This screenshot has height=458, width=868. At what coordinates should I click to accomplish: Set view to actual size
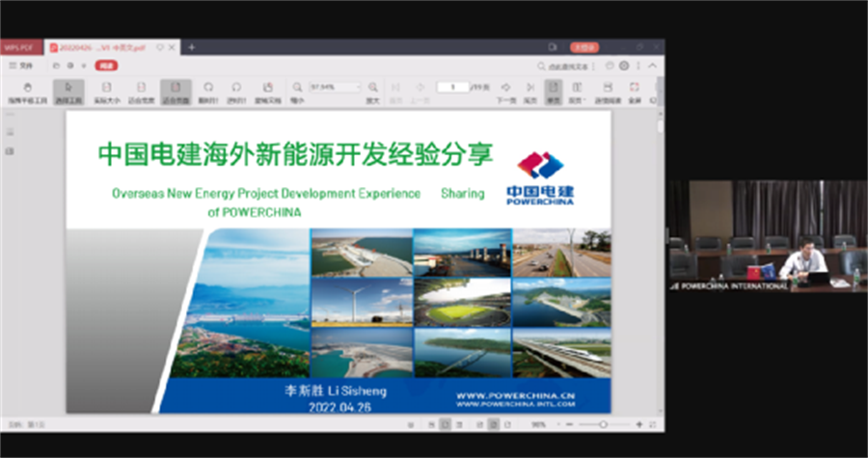(x=106, y=93)
